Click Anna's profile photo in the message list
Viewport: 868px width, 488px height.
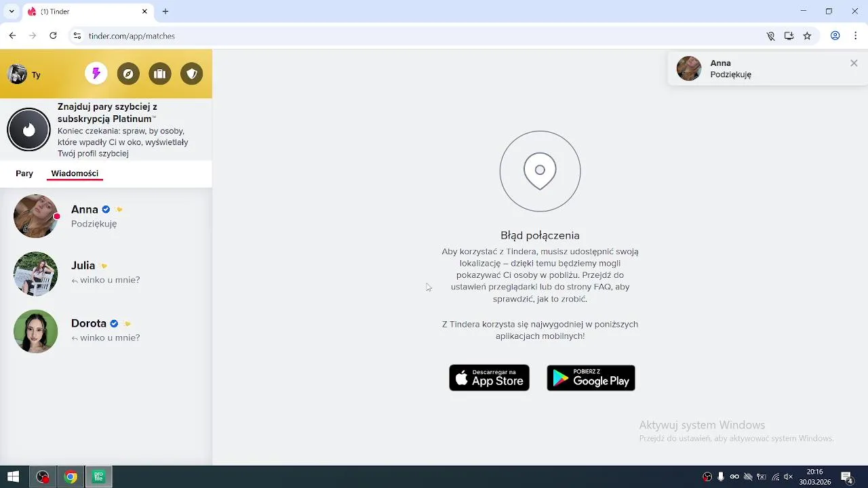pos(35,216)
